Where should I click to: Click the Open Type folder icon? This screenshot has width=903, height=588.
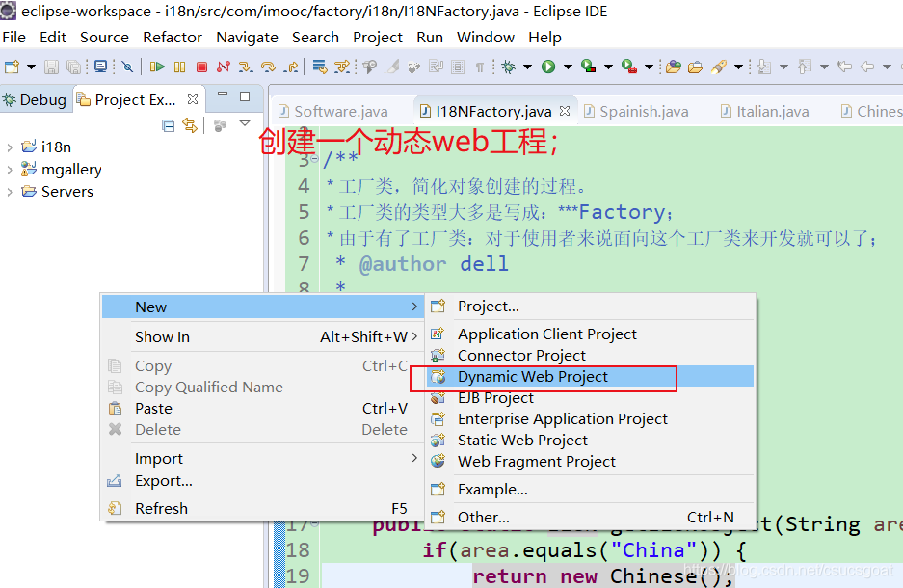(674, 67)
